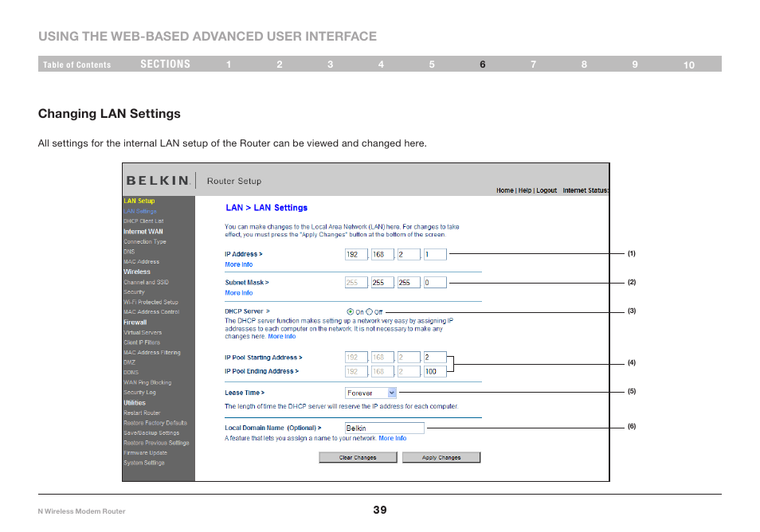Click IP Address third octet field 2
The image size is (760, 532).
click(x=409, y=254)
